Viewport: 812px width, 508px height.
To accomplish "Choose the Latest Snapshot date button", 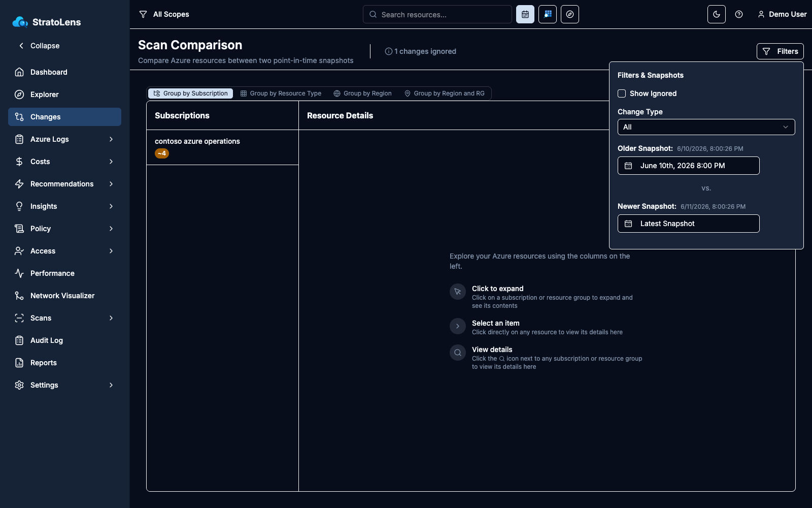I will 689,224.
